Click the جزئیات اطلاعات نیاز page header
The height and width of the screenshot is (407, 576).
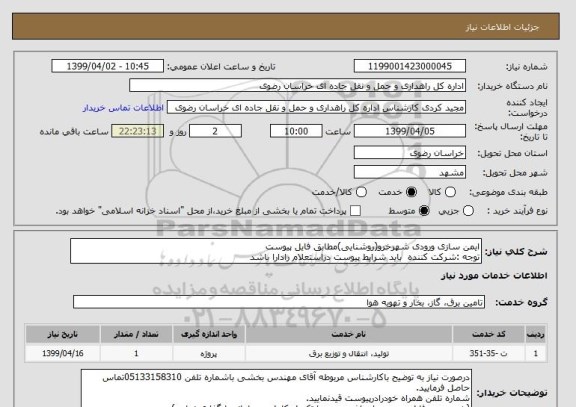pyautogui.click(x=502, y=28)
